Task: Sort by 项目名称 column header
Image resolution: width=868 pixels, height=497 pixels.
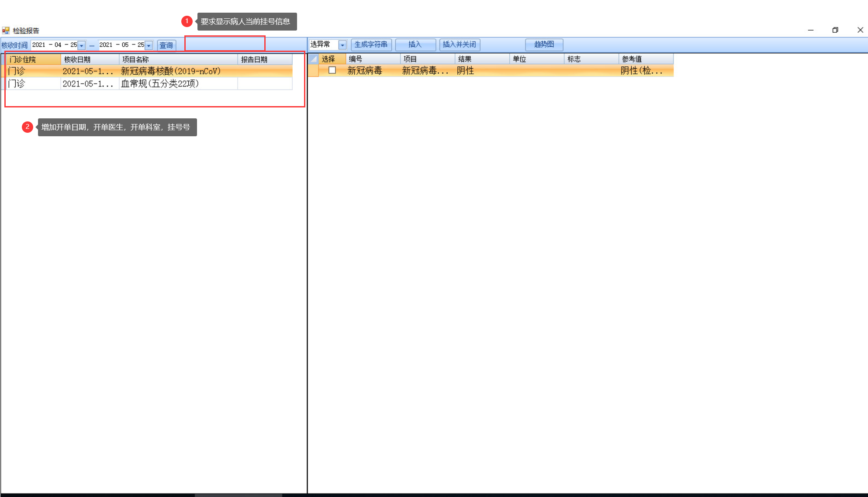Action: click(x=178, y=59)
